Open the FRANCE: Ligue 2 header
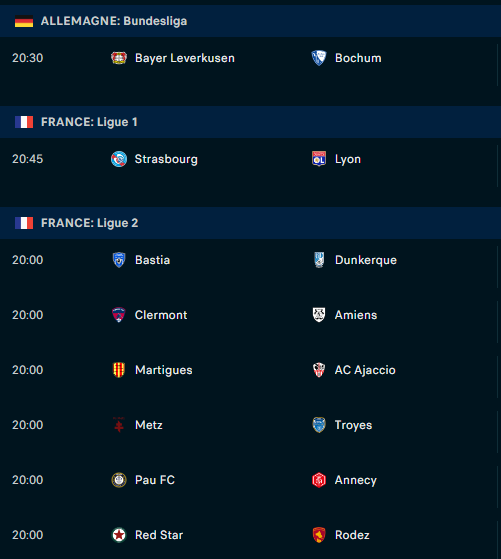This screenshot has width=501, height=559. click(250, 223)
